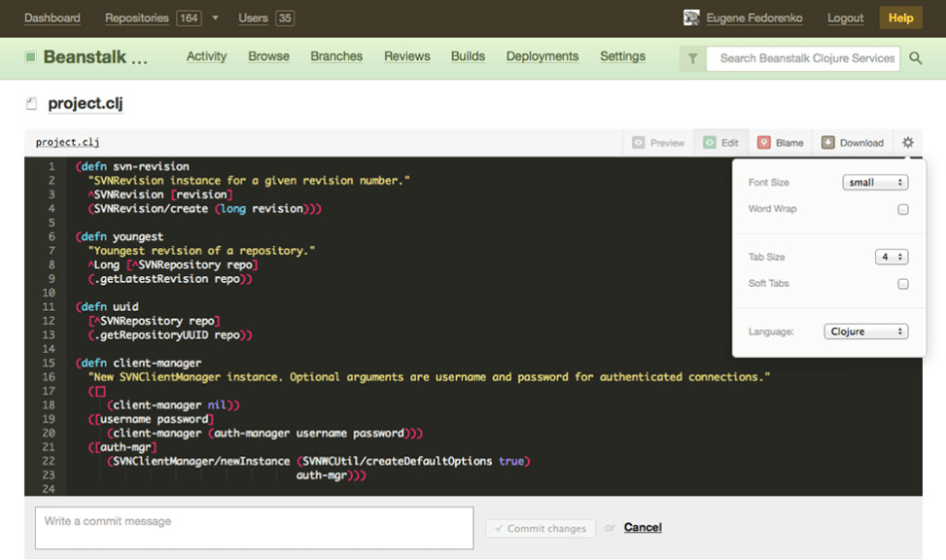
Task: Expand the Repositories dropdown arrow
Action: point(215,18)
